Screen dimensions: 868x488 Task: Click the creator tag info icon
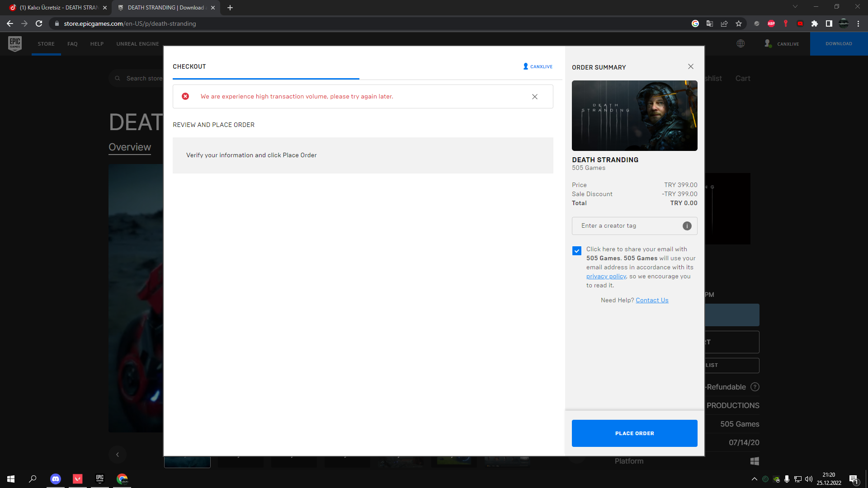(687, 226)
